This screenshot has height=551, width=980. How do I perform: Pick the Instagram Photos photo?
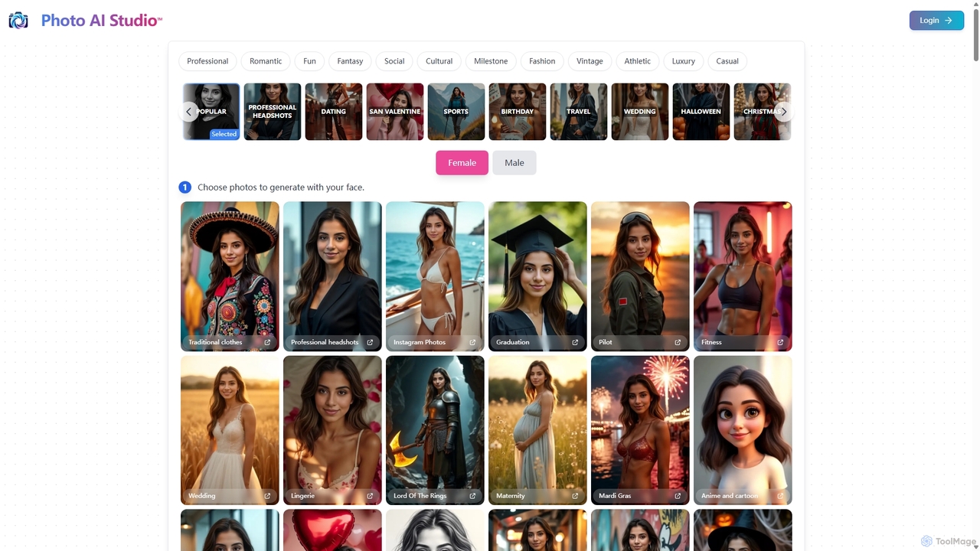pos(435,276)
